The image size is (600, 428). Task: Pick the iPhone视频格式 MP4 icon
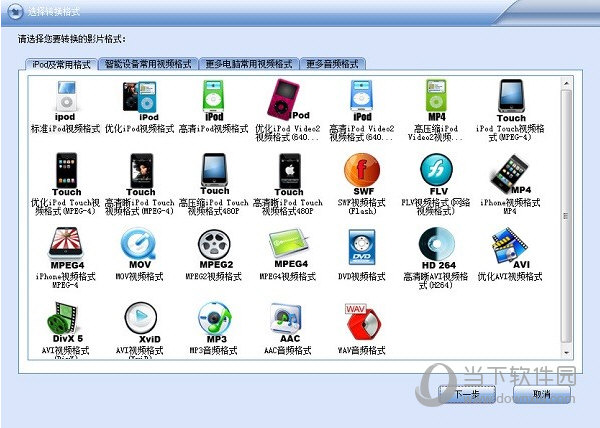tap(510, 174)
